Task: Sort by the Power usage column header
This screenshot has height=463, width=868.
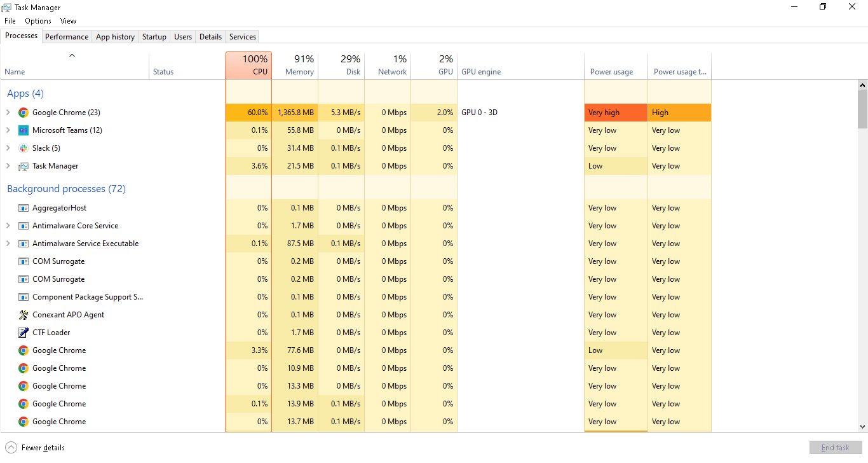Action: point(616,66)
